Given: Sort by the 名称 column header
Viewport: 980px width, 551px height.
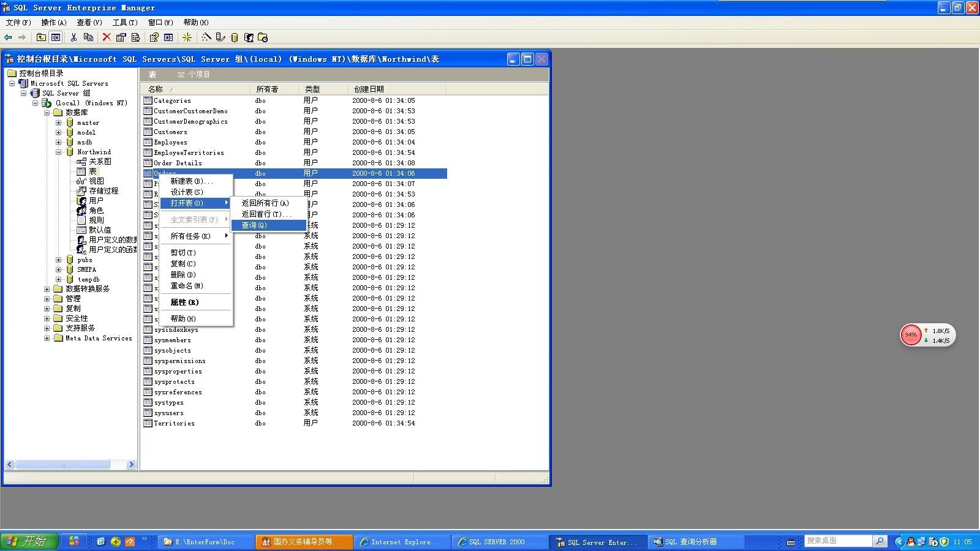Looking at the screenshot, I should pyautogui.click(x=196, y=89).
